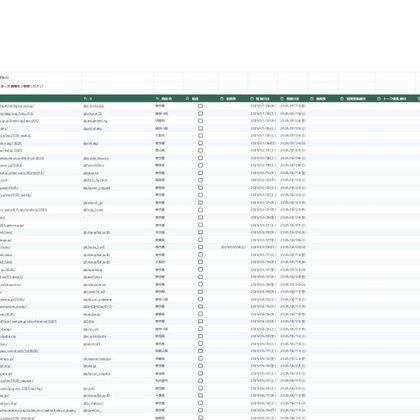Tick the checkbox in the second data row
Screen dimensions: 420x420
200,113
